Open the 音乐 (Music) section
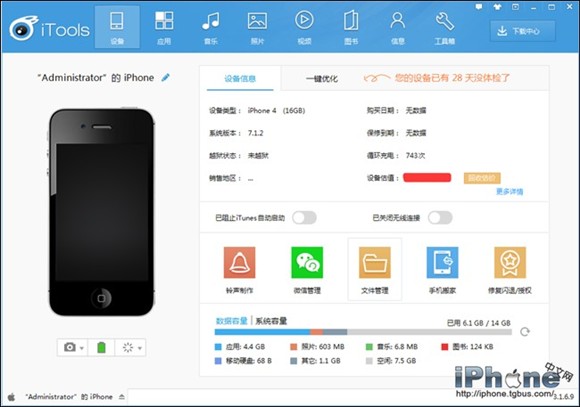 click(210, 27)
